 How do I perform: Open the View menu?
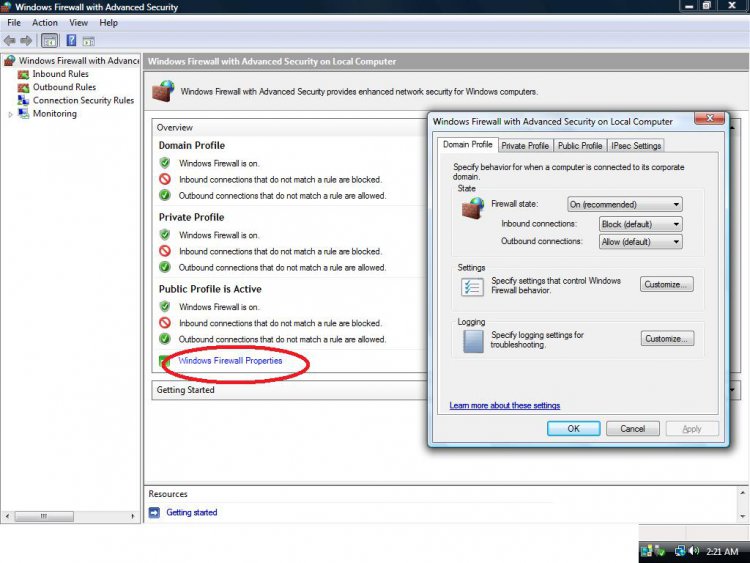[x=78, y=22]
